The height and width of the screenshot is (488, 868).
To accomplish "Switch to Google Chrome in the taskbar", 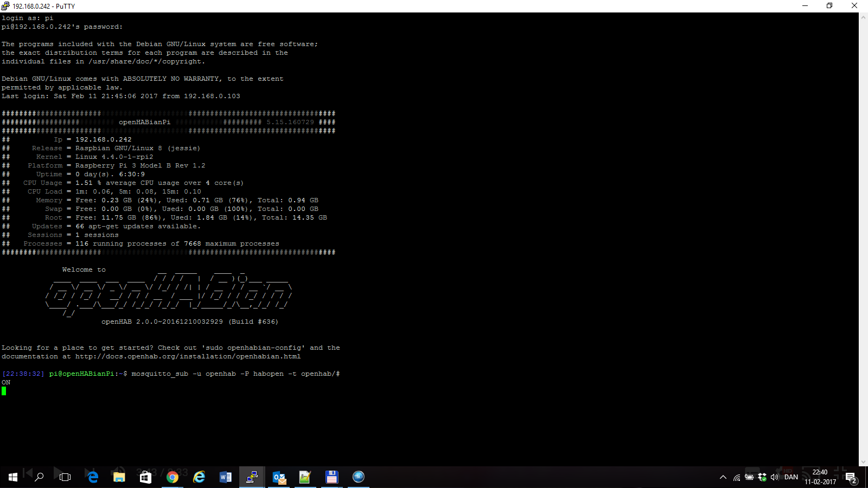I will coord(173,477).
